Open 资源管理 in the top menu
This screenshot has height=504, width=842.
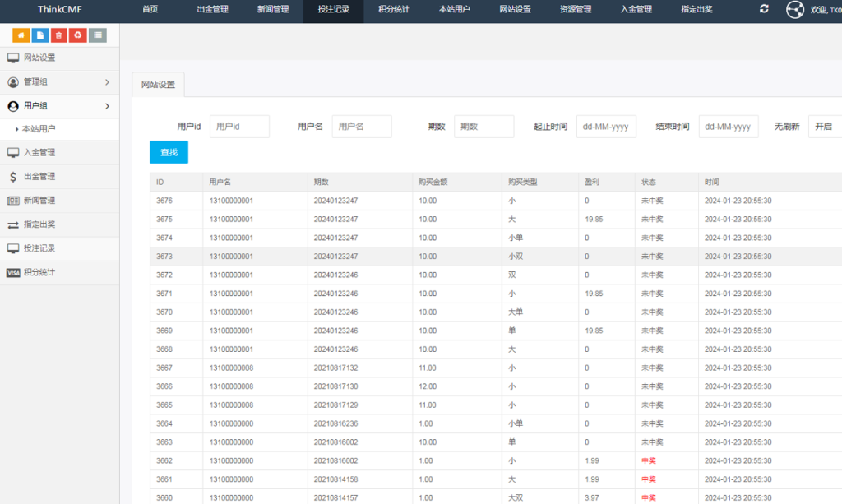(x=575, y=10)
